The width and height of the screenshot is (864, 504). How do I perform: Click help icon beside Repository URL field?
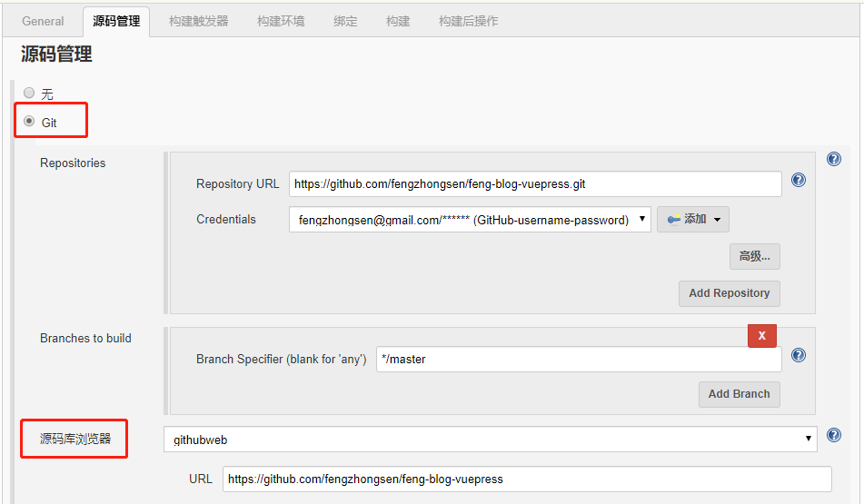tap(799, 180)
